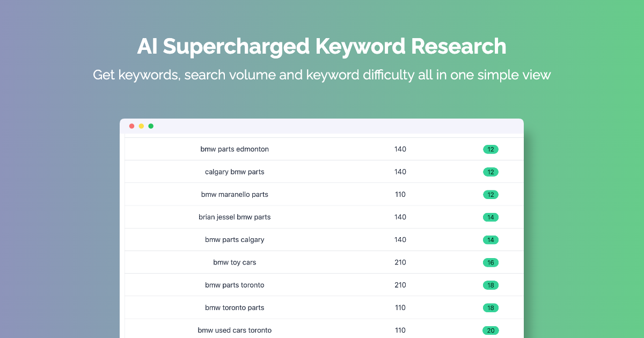Image resolution: width=644 pixels, height=338 pixels.
Task: Click the yellow minimize dot in window header
Action: coord(141,126)
